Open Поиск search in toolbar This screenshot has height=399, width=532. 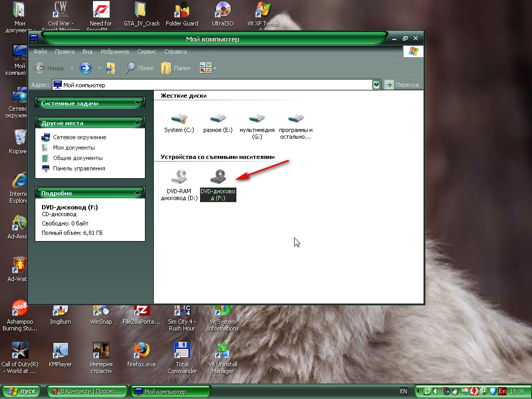tap(139, 68)
